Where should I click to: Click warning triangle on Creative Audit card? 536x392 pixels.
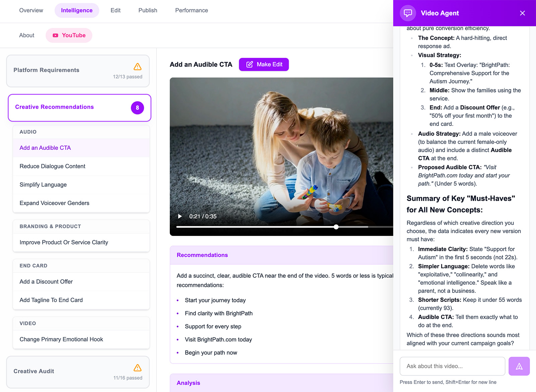[137, 368]
